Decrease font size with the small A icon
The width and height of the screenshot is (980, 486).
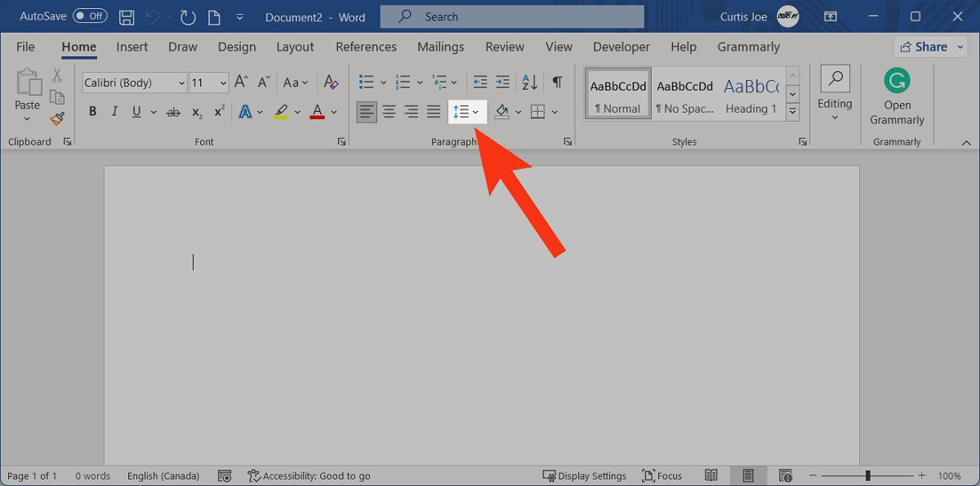(x=264, y=82)
